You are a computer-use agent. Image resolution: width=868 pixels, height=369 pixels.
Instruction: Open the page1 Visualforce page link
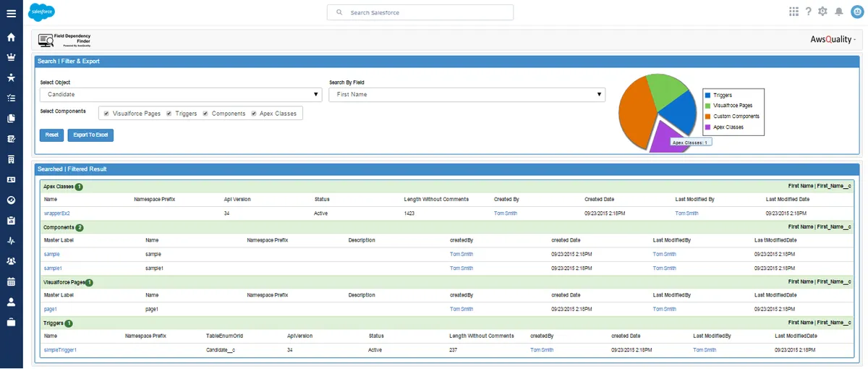50,309
